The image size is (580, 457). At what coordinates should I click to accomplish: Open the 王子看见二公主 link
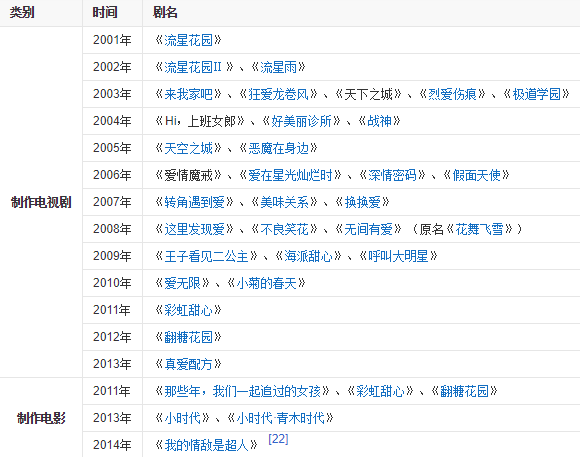coord(206,256)
